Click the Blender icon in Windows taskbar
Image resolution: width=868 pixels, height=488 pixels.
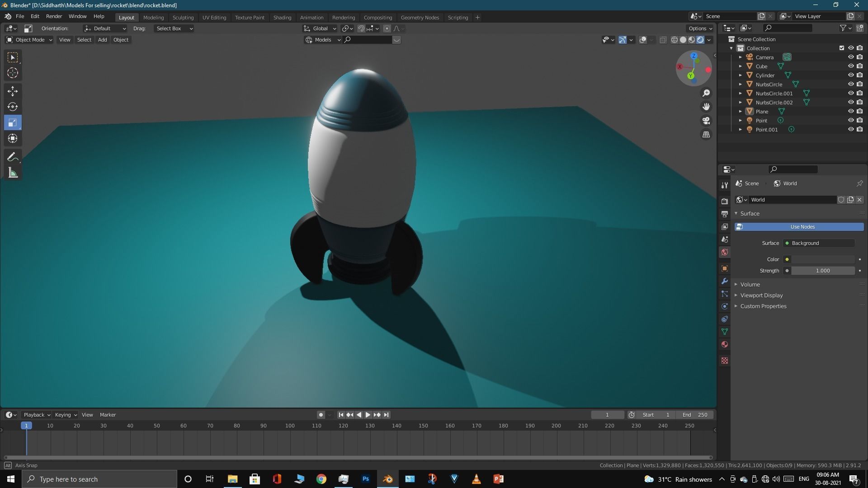[x=387, y=479]
